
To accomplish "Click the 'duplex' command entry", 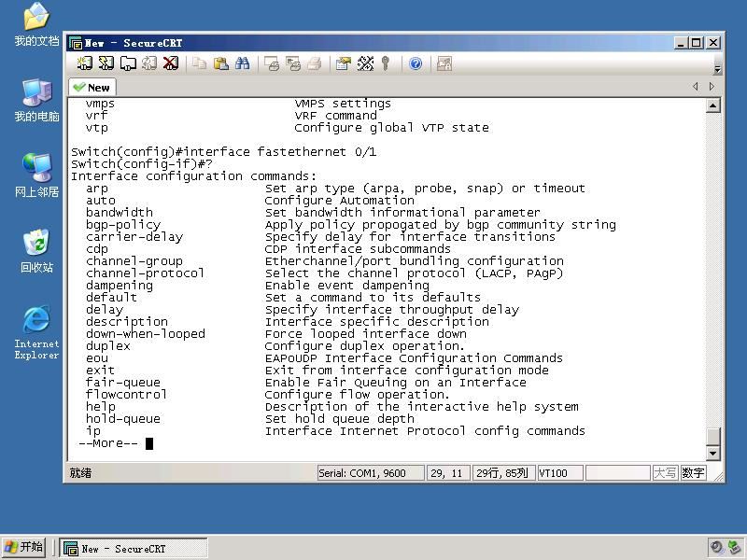I will (108, 345).
